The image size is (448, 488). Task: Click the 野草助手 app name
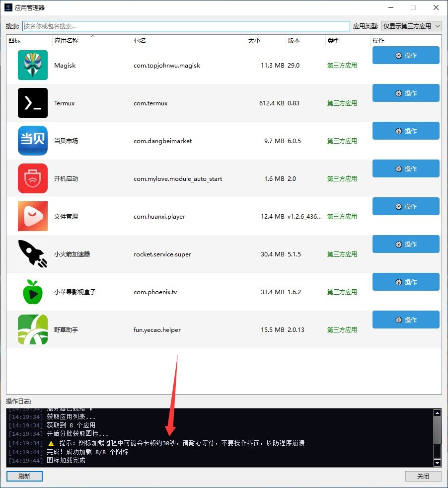pyautogui.click(x=66, y=329)
